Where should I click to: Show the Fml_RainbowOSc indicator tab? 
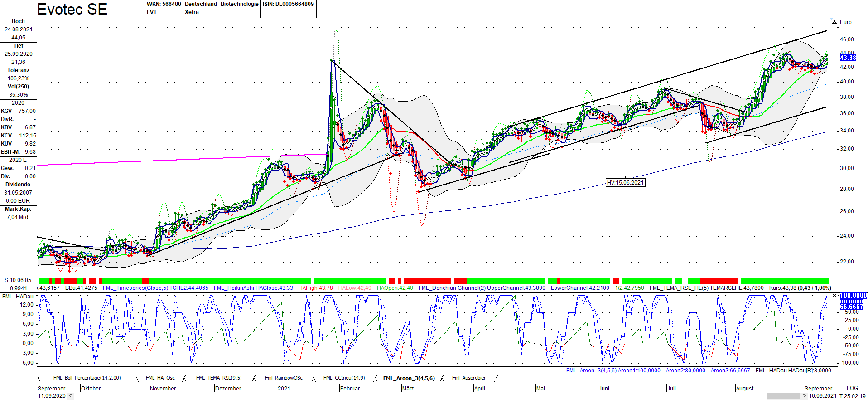click(284, 378)
